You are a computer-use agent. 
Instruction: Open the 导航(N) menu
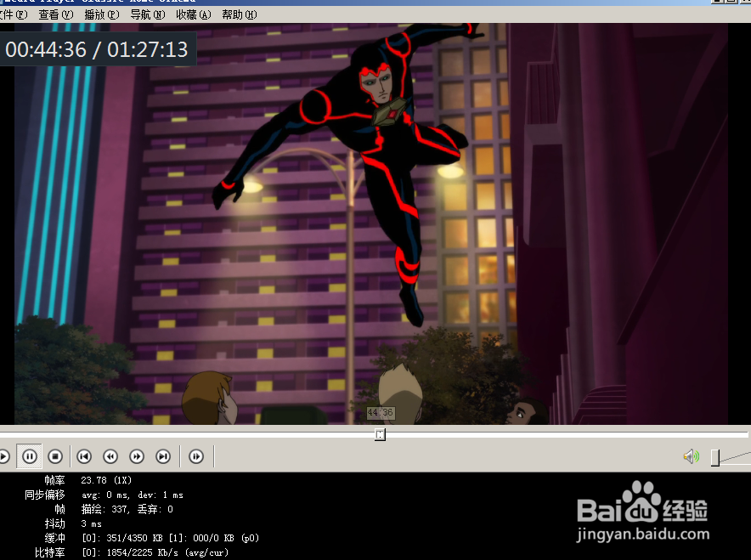[x=148, y=14]
